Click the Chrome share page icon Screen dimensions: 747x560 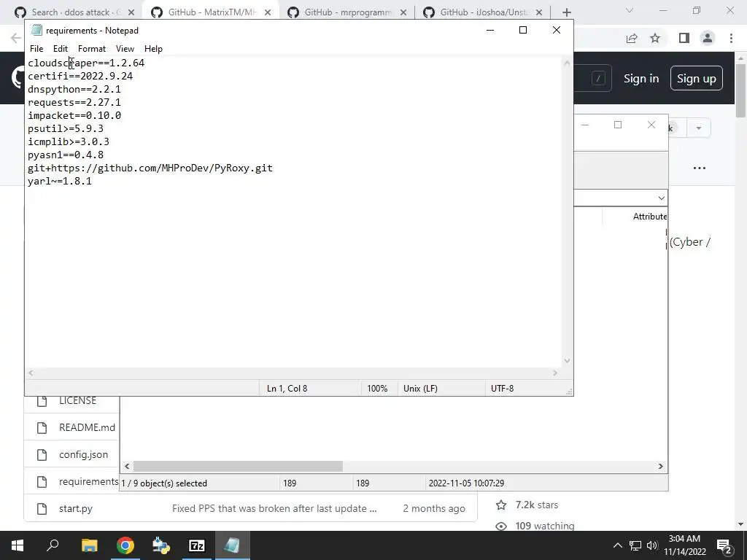point(632,38)
